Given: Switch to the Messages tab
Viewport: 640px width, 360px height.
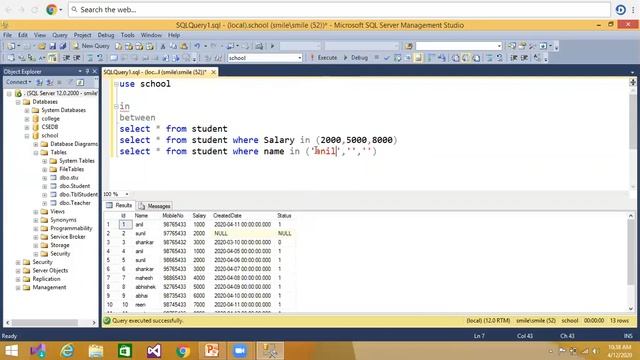Looking at the screenshot, I should pyautogui.click(x=154, y=206).
